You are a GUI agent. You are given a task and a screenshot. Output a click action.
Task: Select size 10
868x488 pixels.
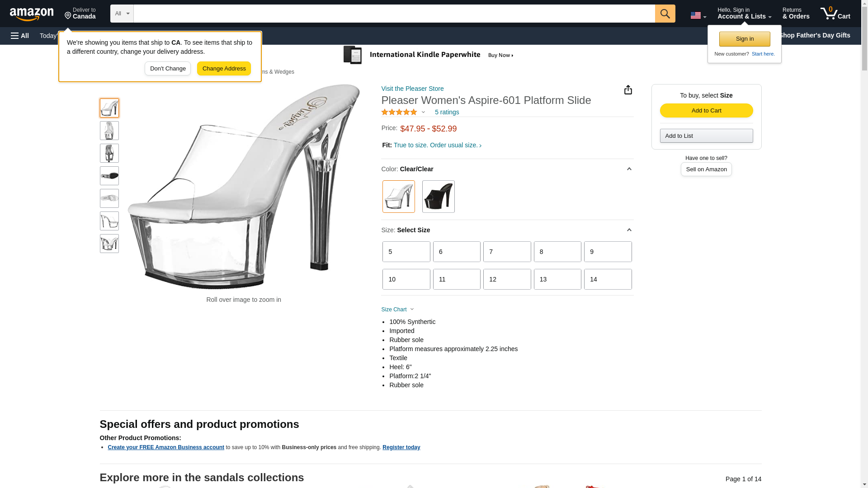pyautogui.click(x=406, y=279)
